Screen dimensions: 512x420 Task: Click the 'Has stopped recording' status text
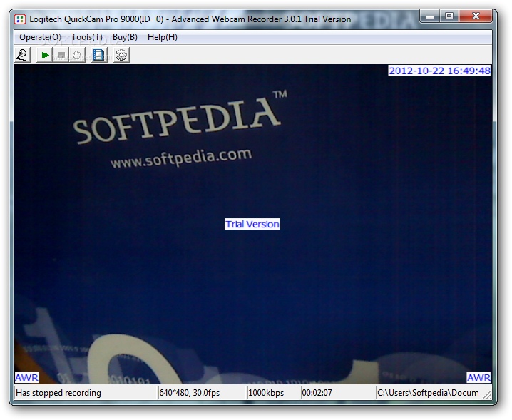pos(58,393)
